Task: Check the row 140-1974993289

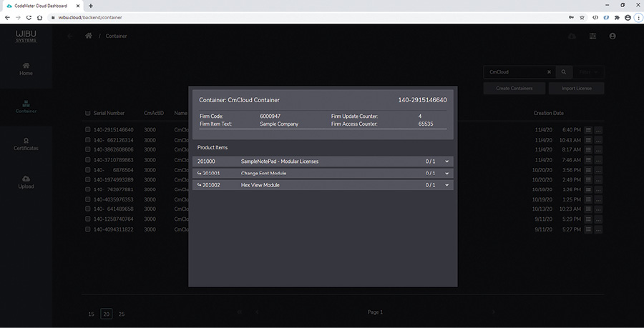Action: tap(87, 179)
